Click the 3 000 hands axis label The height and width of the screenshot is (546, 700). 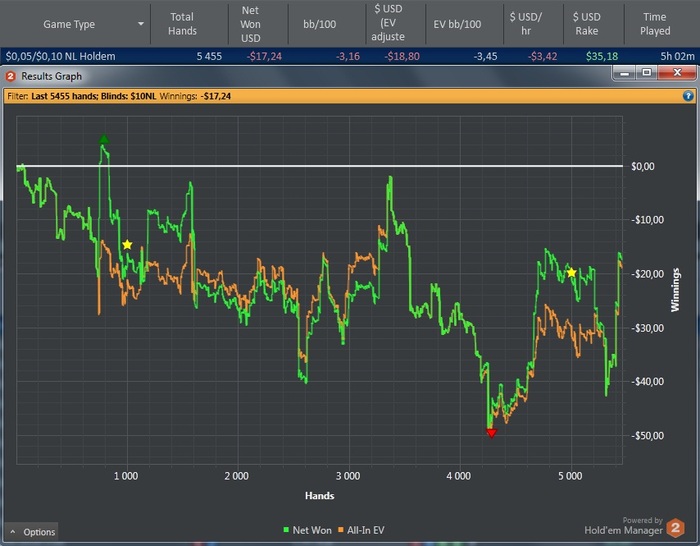pyautogui.click(x=348, y=476)
